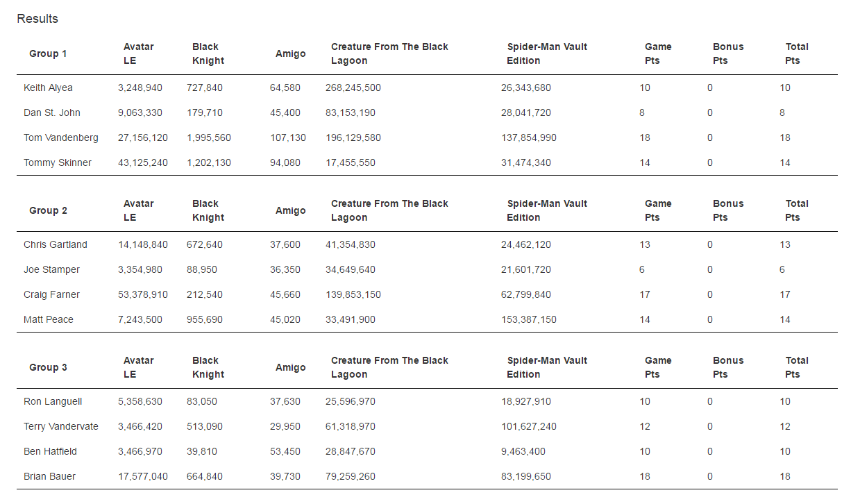
Task: Click the Results heading
Action: click(37, 19)
